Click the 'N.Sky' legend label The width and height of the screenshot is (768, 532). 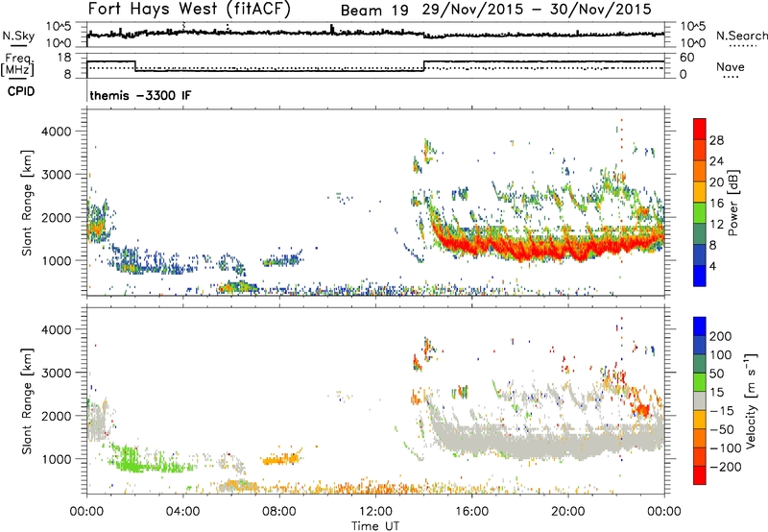click(18, 36)
